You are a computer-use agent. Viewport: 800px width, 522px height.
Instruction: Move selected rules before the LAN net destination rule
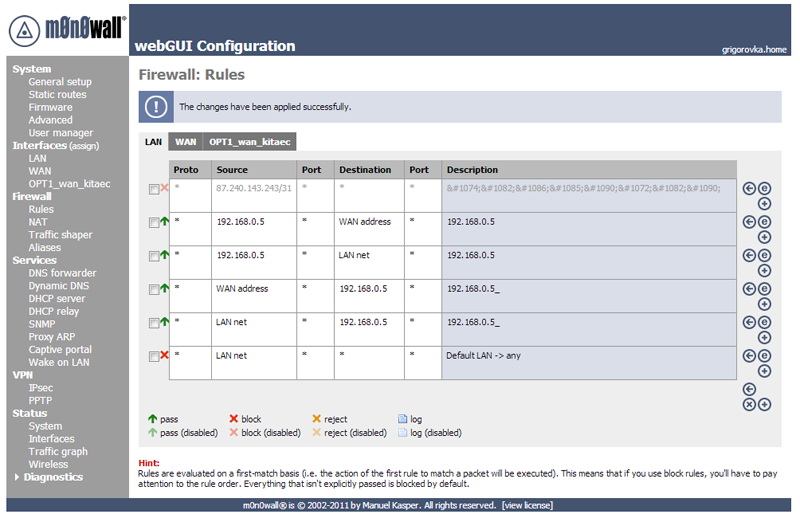(748, 255)
